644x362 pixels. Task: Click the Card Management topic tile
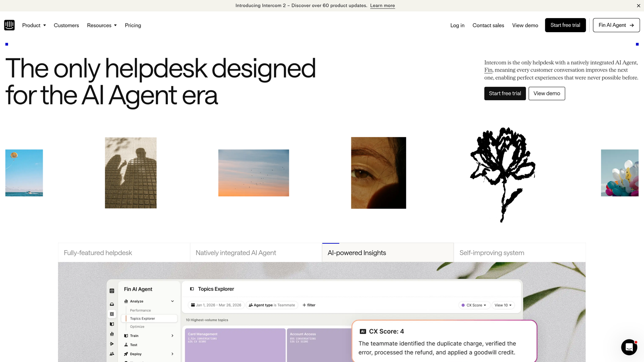235,345
